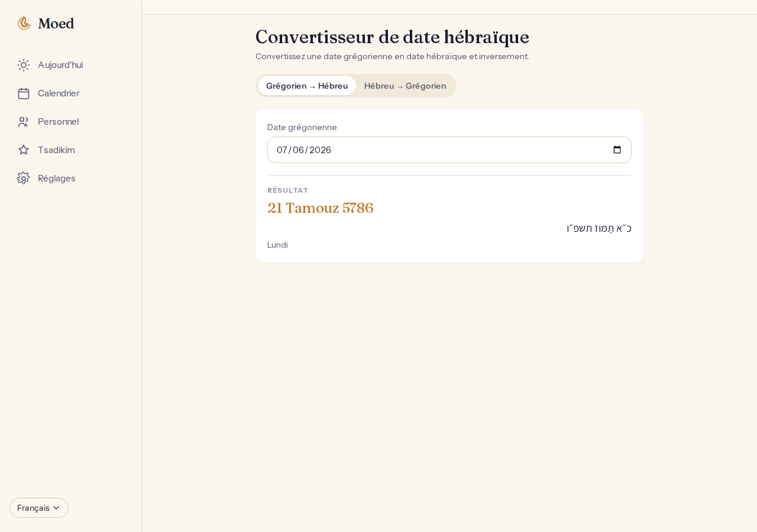
Task: Go to Calendrier in the sidebar
Action: 71,93
